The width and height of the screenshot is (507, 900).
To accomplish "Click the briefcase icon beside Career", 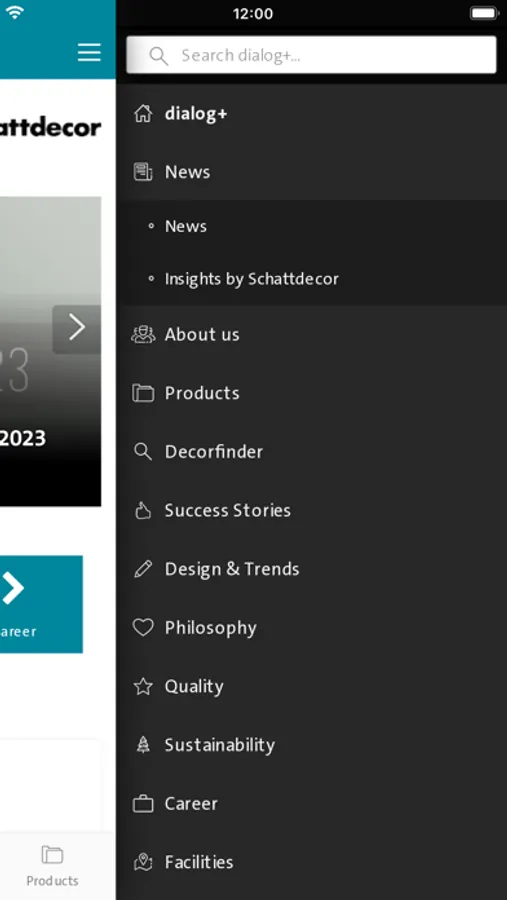I will 143,804.
